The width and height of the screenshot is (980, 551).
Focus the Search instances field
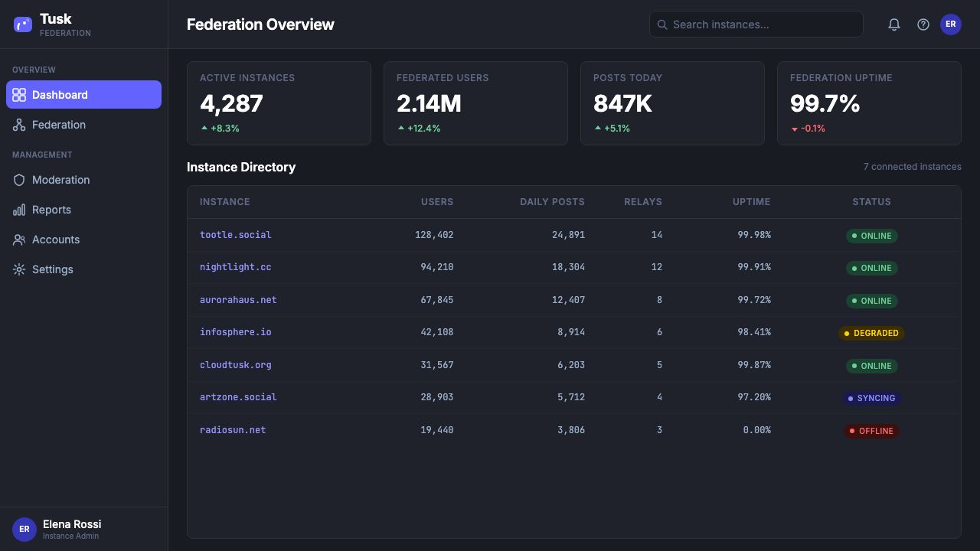pyautogui.click(x=756, y=24)
